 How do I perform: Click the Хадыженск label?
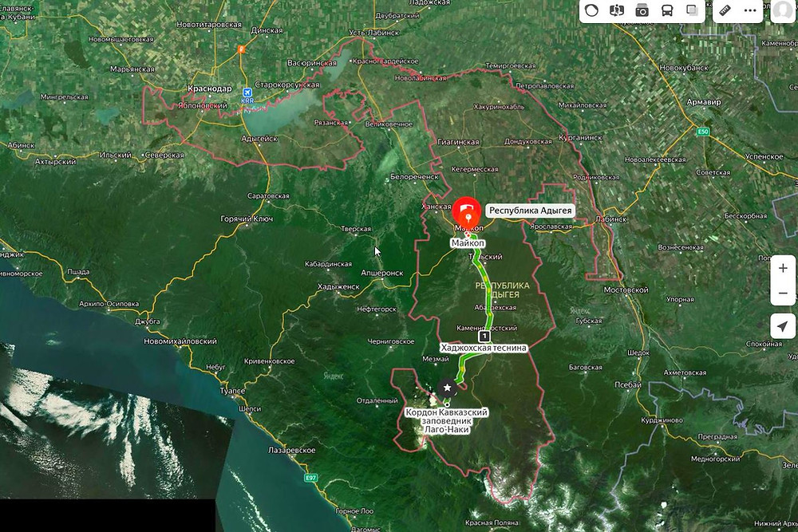[x=338, y=287]
